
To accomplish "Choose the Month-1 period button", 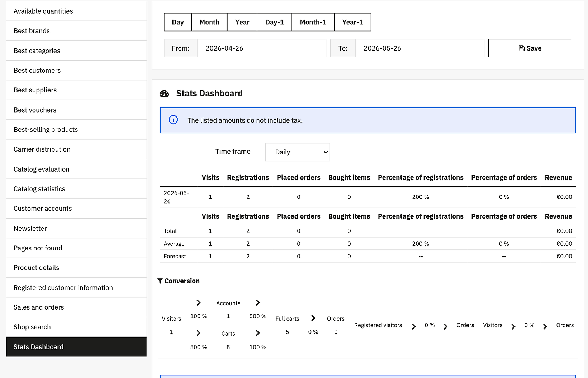I will coord(313,22).
